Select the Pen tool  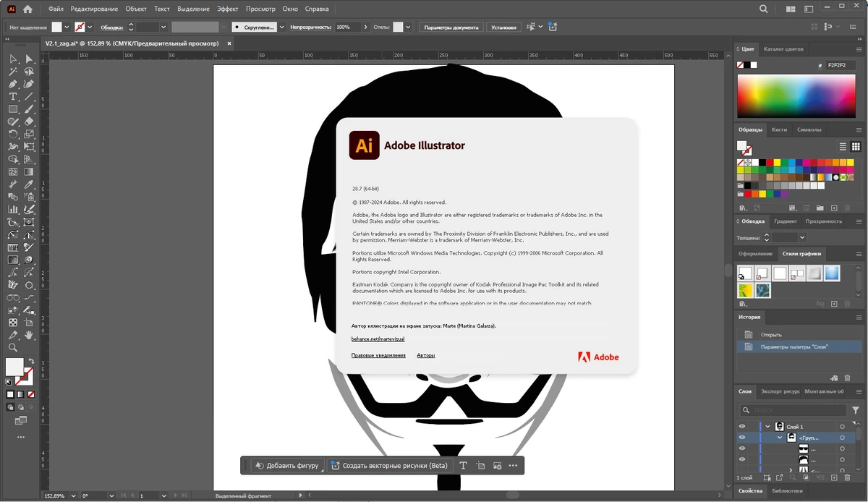click(x=13, y=84)
